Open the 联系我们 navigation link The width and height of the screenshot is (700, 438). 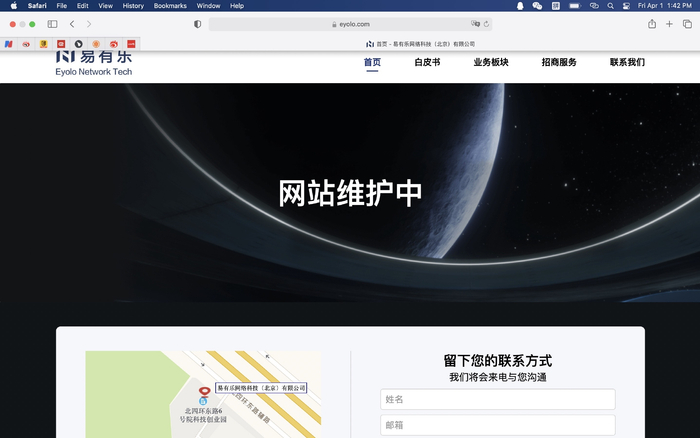coord(627,62)
